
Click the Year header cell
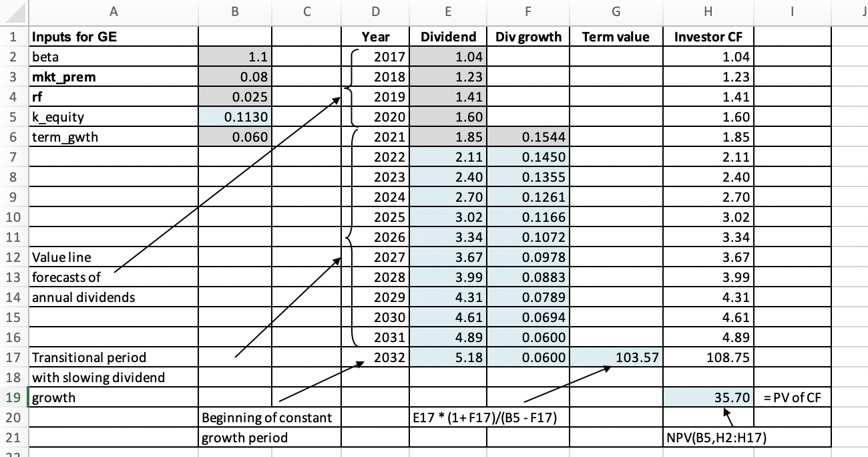375,37
